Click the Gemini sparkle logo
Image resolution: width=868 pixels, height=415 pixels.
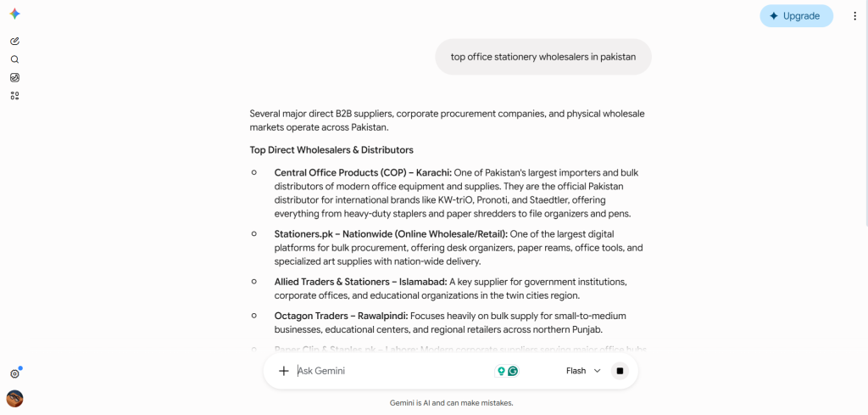15,14
